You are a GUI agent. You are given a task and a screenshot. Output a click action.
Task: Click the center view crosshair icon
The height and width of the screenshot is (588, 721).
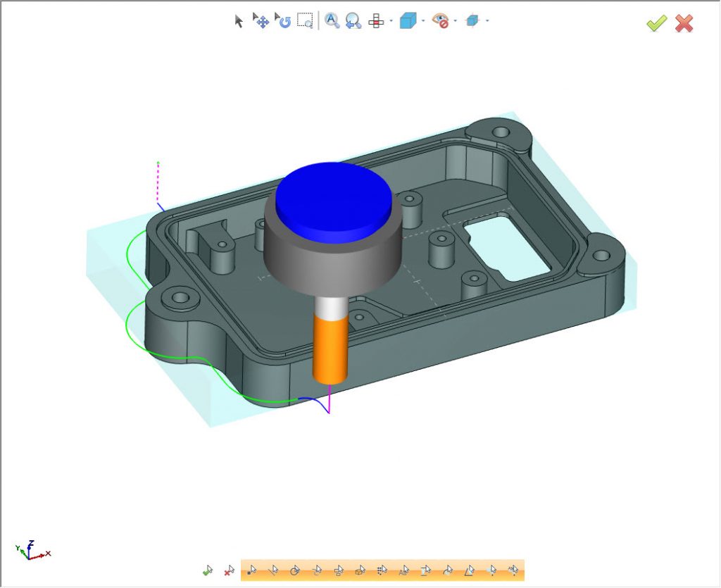(377, 21)
